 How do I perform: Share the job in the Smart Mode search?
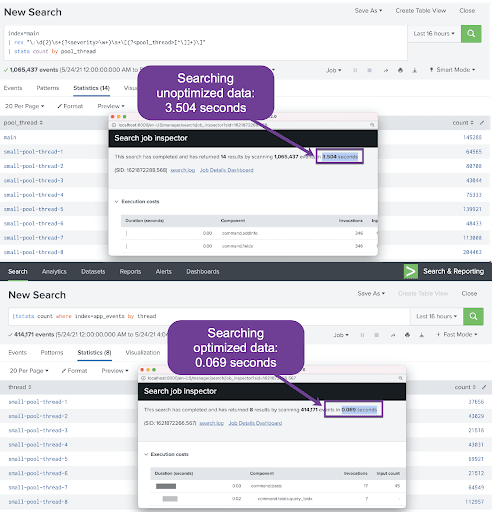tap(386, 70)
